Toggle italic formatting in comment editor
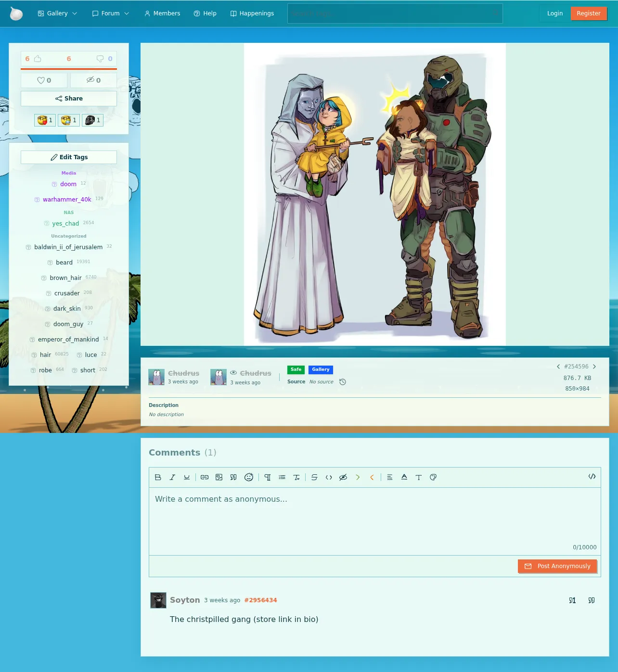This screenshot has height=672, width=618. (172, 477)
